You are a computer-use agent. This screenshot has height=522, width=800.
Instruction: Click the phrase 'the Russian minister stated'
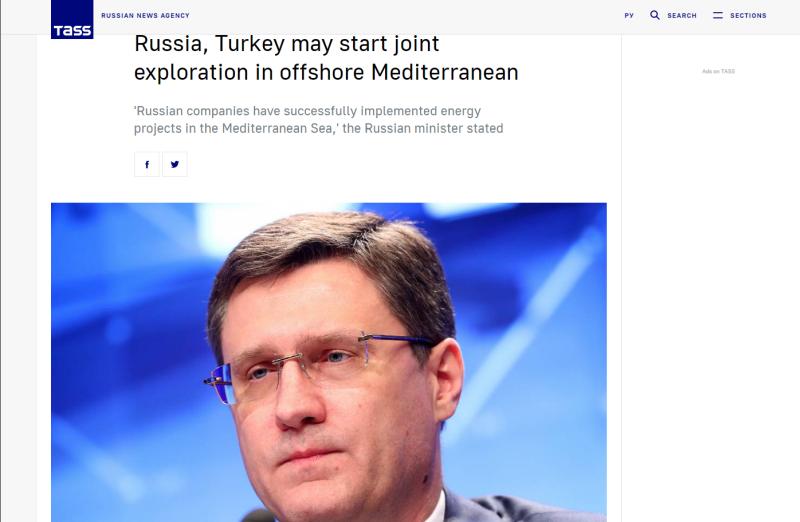pyautogui.click(x=422, y=128)
